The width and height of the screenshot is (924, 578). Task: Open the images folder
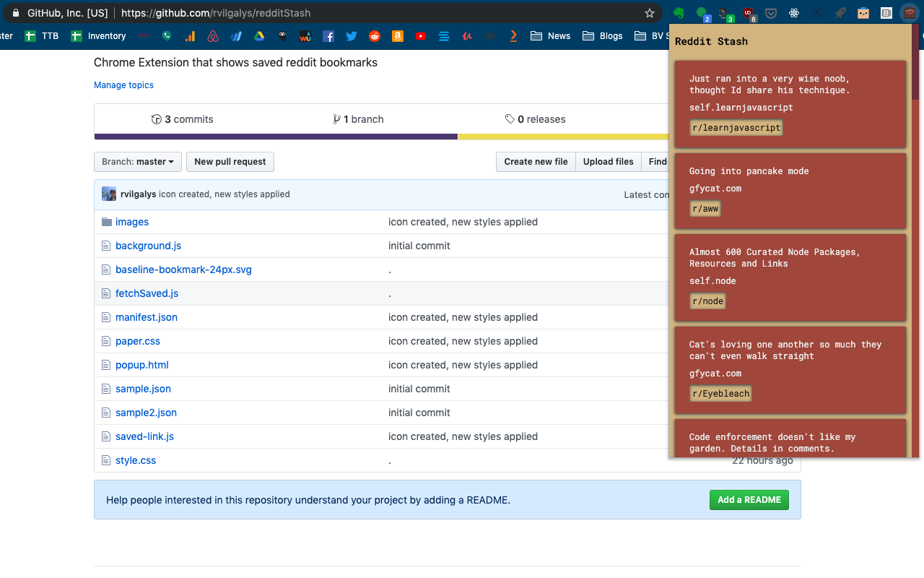tap(132, 222)
